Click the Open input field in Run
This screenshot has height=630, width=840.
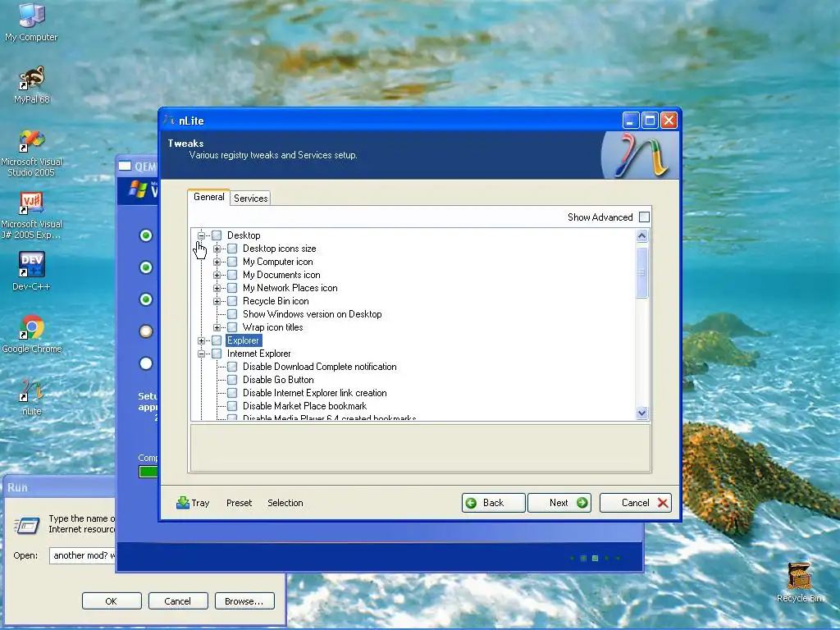coord(83,555)
